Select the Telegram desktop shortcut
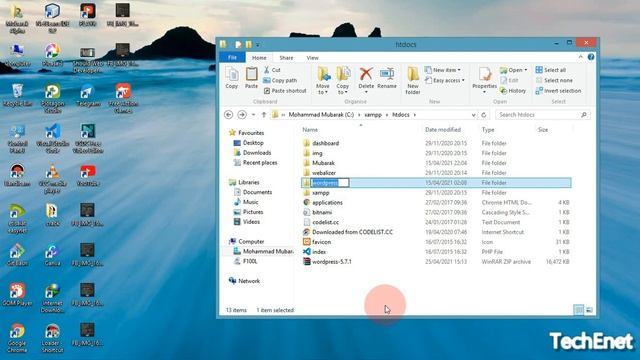The height and width of the screenshot is (360, 640). click(88, 95)
